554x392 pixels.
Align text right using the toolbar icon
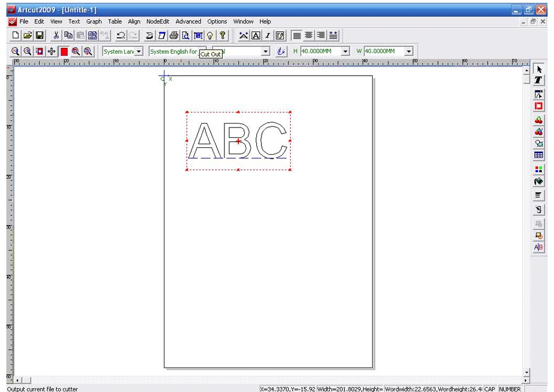[321, 35]
